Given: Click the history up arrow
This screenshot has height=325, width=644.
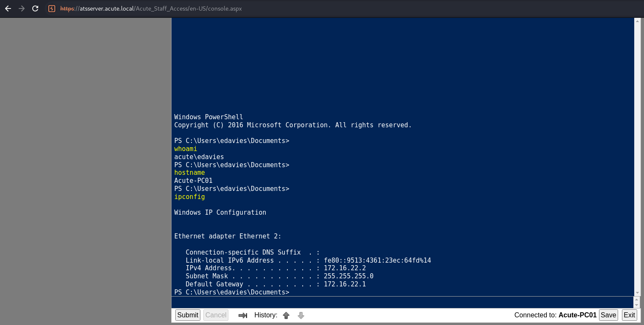Looking at the screenshot, I should click(286, 315).
